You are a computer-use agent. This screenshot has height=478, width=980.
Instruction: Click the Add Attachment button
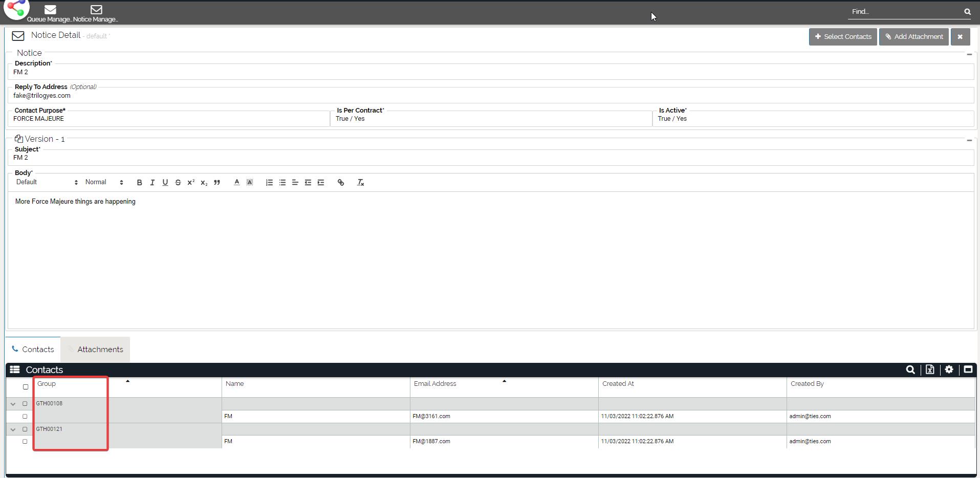913,37
